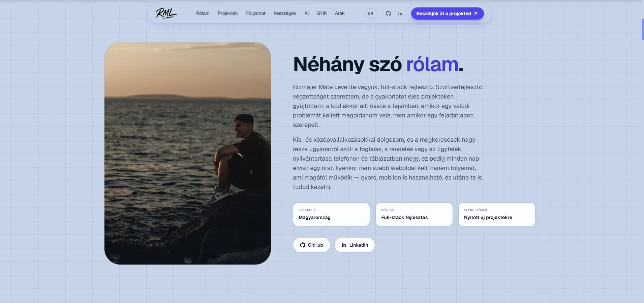Click the heading Néhány szó rólam
Viewport: 644px width, 303px height.
378,64
